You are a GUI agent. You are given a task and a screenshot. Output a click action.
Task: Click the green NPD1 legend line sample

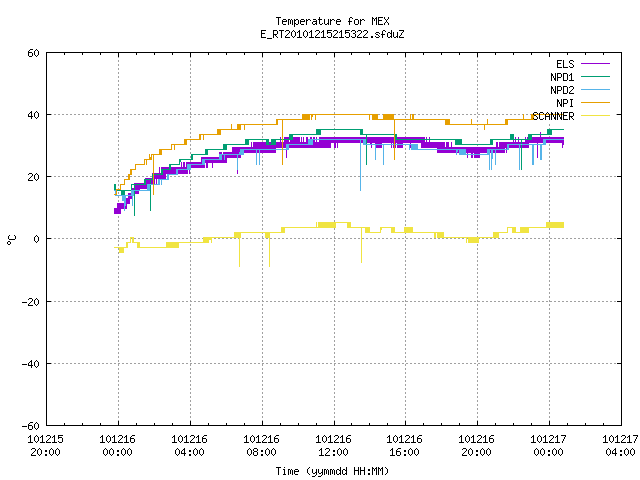tap(595, 77)
